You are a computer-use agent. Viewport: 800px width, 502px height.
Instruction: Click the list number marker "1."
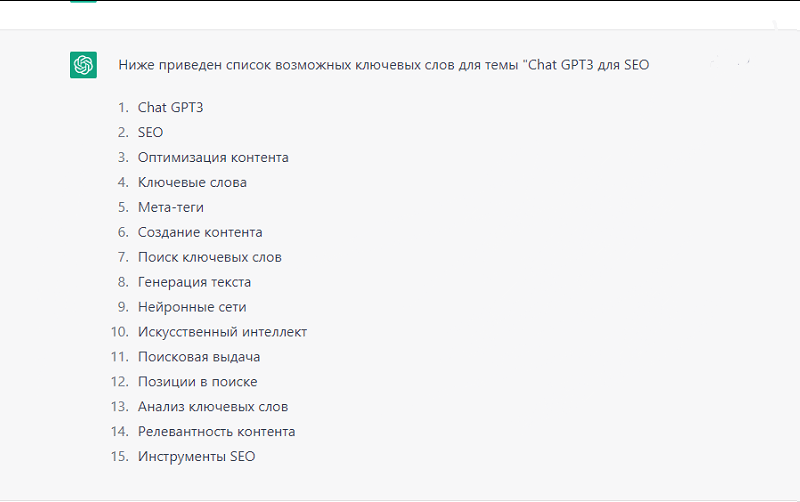click(123, 107)
